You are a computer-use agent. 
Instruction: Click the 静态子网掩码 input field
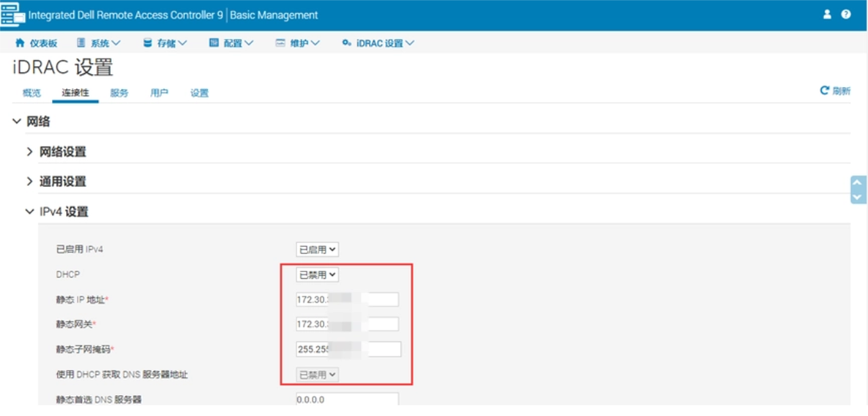[349, 349]
